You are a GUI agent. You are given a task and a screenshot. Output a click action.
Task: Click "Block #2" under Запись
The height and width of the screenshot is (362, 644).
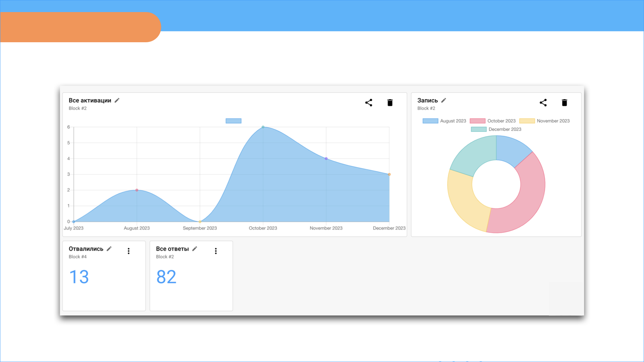(426, 108)
